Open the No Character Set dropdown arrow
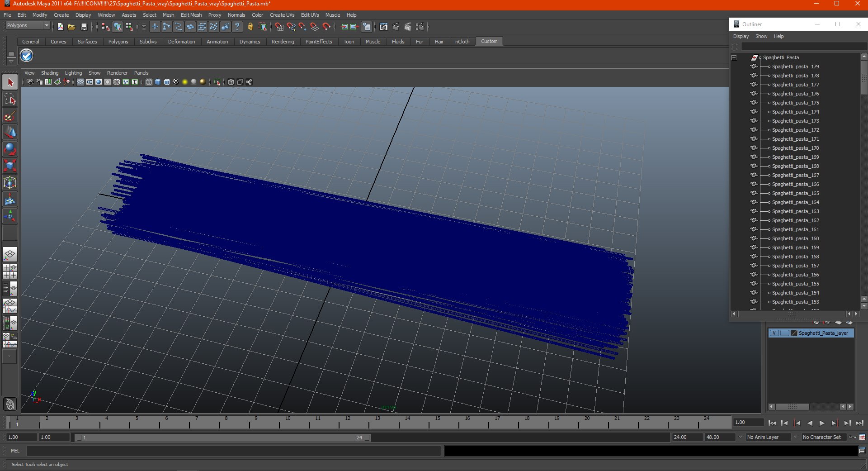 coord(796,437)
